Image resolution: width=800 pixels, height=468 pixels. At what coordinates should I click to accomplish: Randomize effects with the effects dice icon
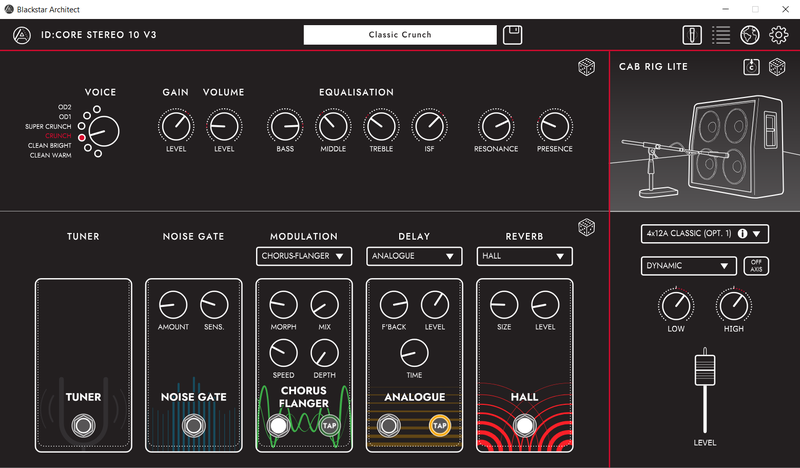point(587,229)
